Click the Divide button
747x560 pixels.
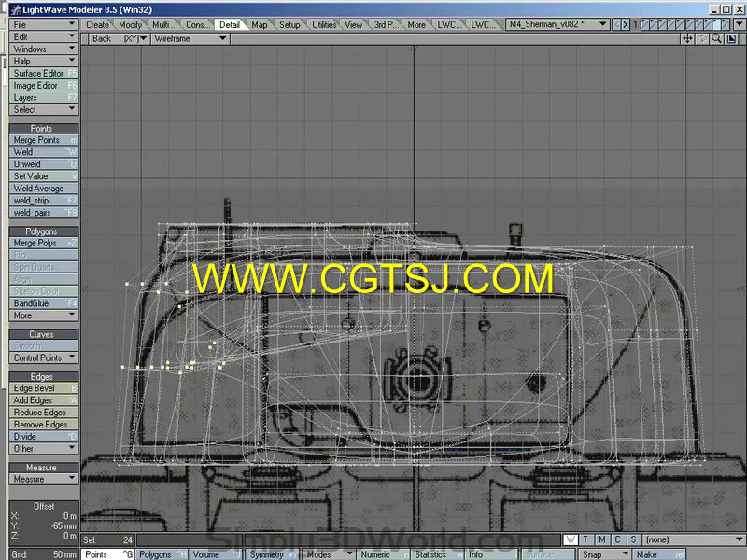click(x=44, y=437)
